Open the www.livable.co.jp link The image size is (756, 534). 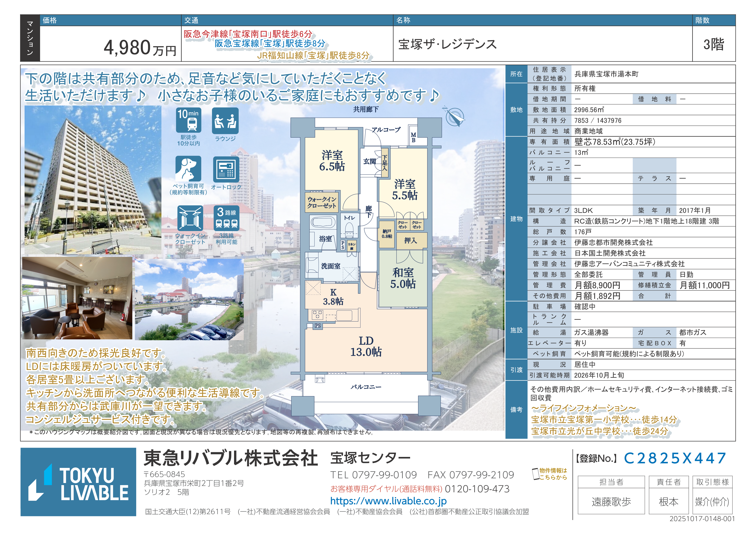[388, 501]
